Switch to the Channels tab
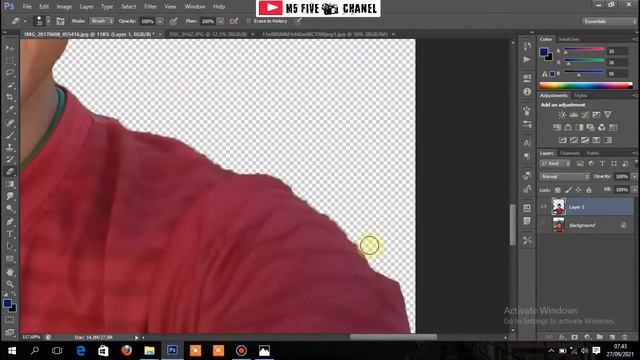640x360 pixels. pyautogui.click(x=570, y=153)
